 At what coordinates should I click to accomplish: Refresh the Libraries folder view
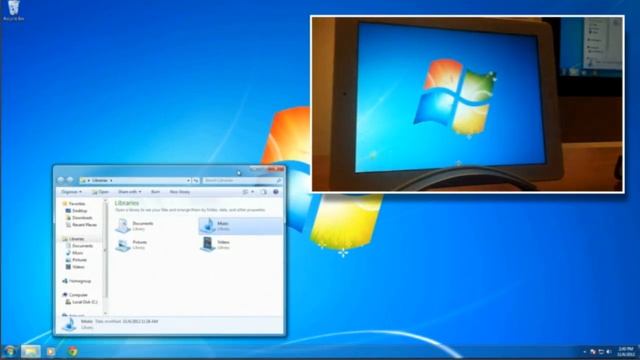pyautogui.click(x=196, y=180)
